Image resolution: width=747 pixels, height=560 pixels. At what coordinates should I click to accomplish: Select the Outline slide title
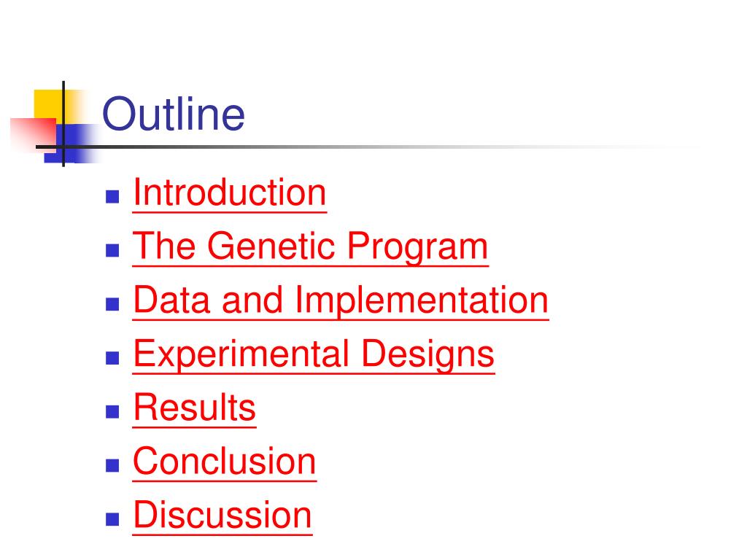tap(174, 114)
